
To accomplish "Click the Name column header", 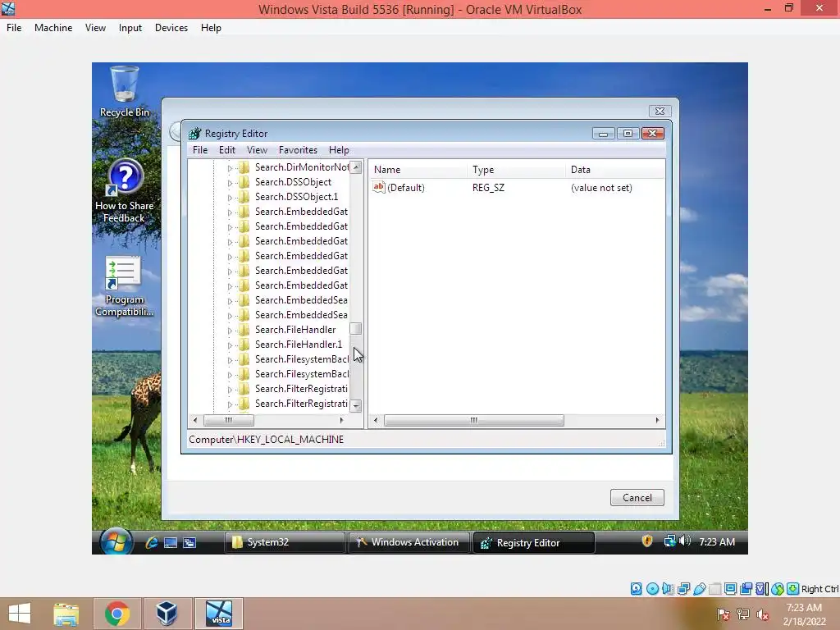I will tap(418, 170).
